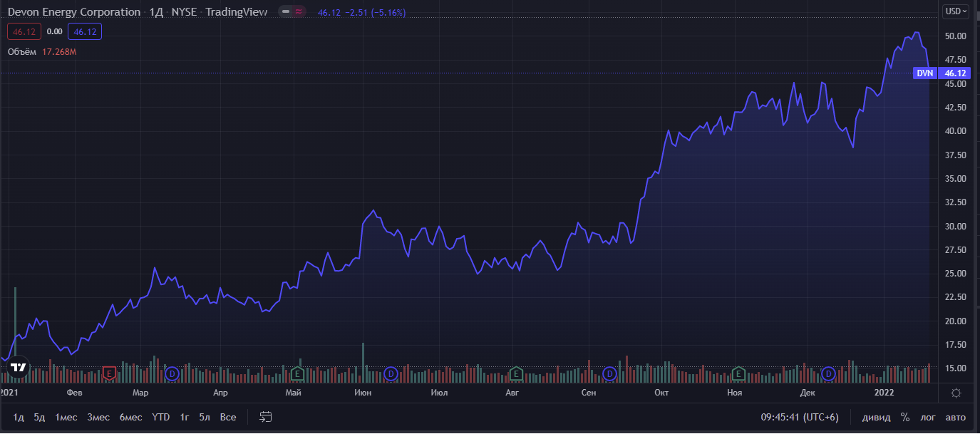Click the volume value 17.268M
The height and width of the screenshot is (434, 980).
pos(59,52)
